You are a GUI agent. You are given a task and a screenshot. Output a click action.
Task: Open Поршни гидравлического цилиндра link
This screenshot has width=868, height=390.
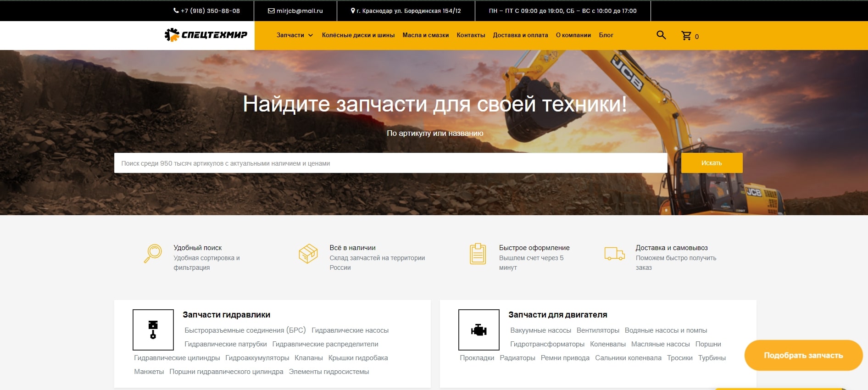pyautogui.click(x=226, y=372)
